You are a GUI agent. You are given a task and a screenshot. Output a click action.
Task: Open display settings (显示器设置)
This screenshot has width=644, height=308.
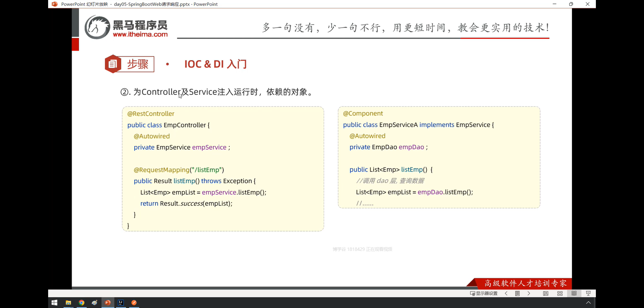[484, 293]
